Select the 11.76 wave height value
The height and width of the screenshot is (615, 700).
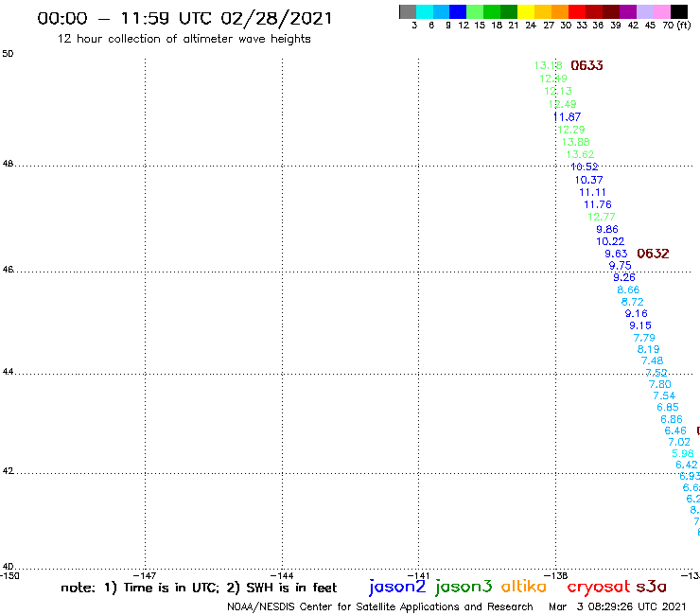(x=598, y=204)
